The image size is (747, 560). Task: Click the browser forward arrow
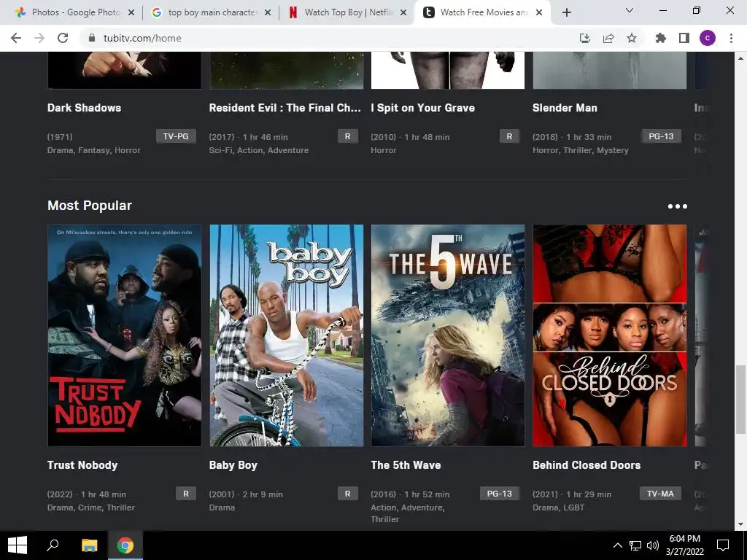(39, 38)
